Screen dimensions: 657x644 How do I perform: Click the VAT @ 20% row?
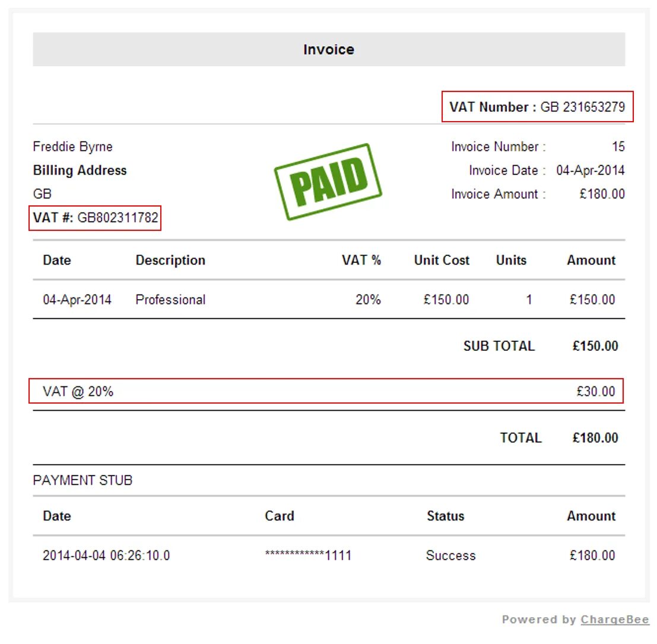pyautogui.click(x=326, y=391)
